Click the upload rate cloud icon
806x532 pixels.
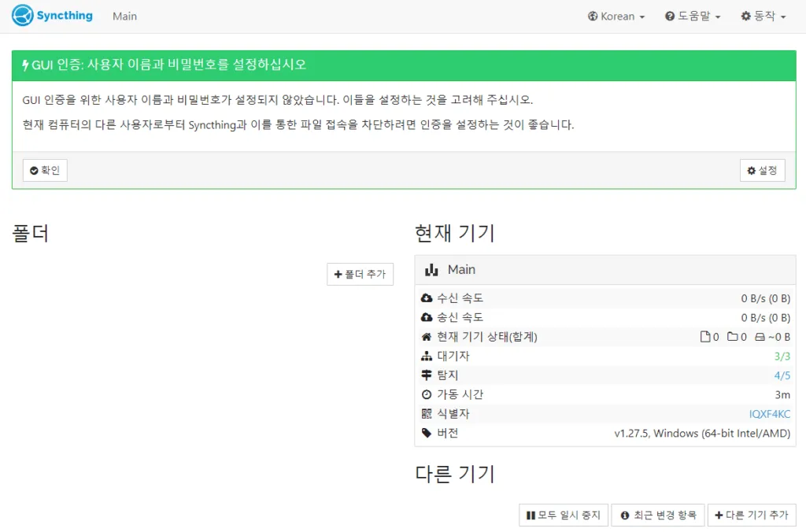(427, 317)
